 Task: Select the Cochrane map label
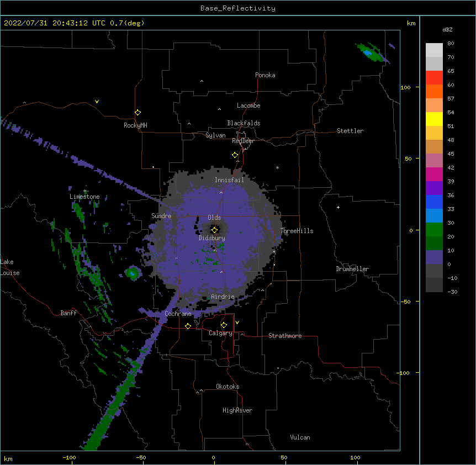(x=178, y=314)
